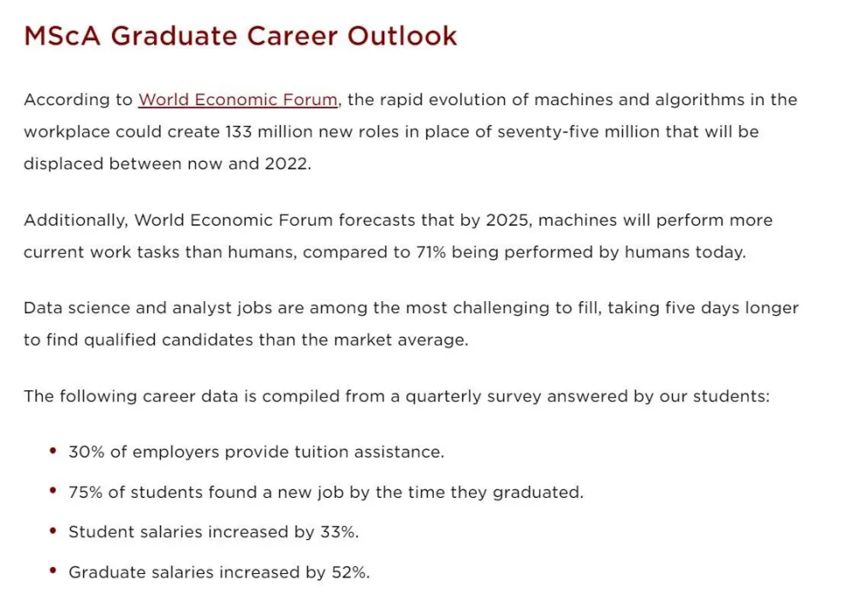Click the text '30% of employers provide tuition assistance'

256,452
